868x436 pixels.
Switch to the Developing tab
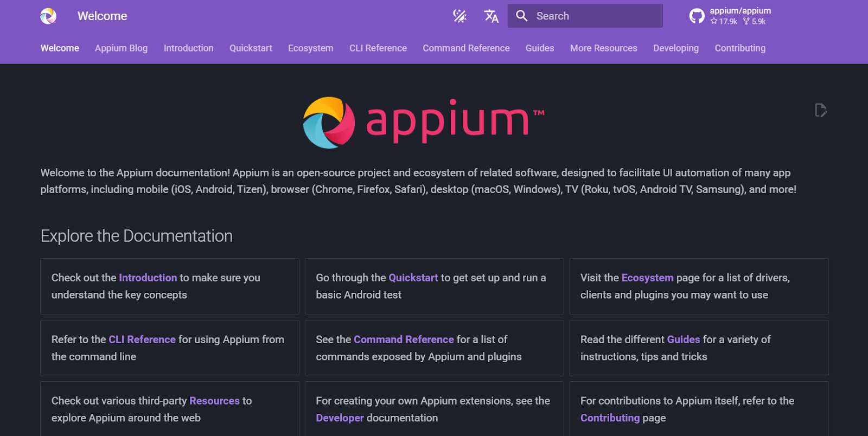(676, 48)
